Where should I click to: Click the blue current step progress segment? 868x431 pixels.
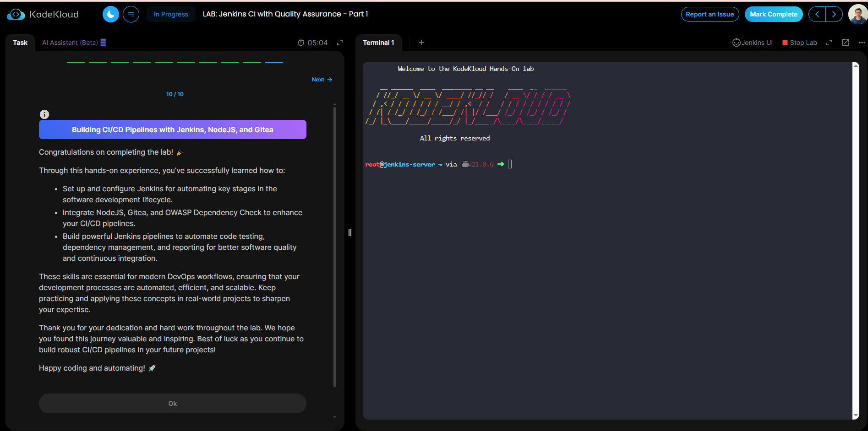tap(274, 62)
